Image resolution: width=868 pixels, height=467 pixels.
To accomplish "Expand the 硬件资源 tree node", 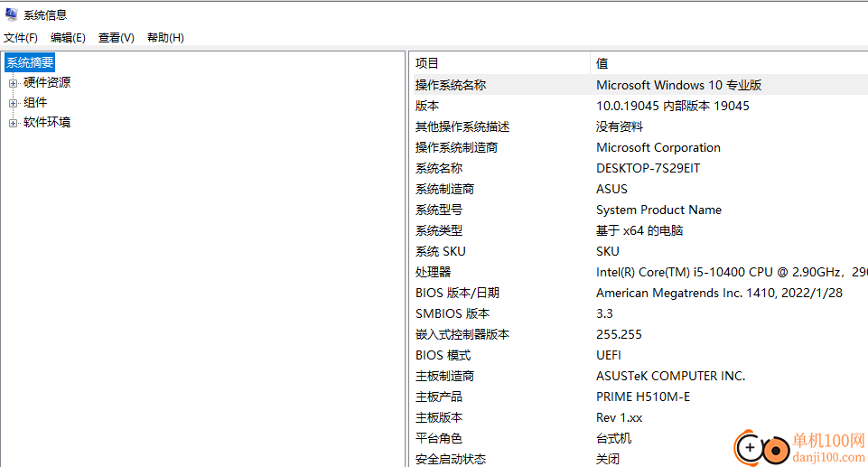I will pyautogui.click(x=13, y=83).
